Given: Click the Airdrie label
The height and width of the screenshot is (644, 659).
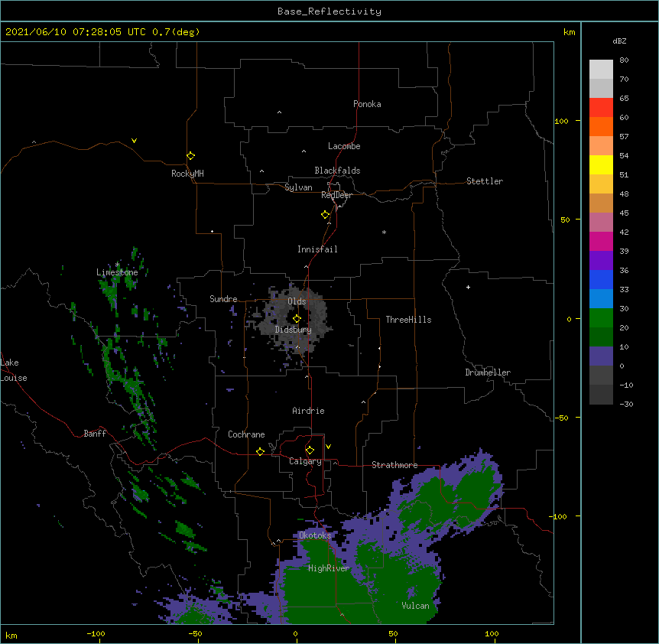Looking at the screenshot, I should point(309,411).
